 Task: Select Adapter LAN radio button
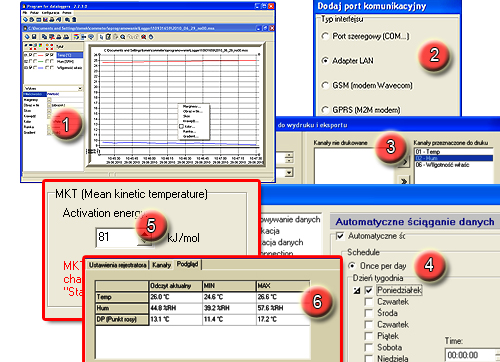pos(325,61)
